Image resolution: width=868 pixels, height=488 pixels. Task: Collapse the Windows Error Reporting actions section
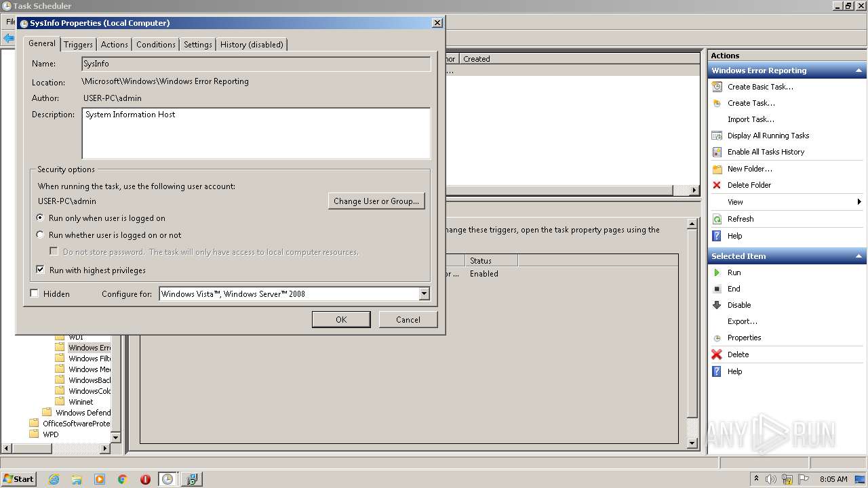pyautogui.click(x=859, y=70)
